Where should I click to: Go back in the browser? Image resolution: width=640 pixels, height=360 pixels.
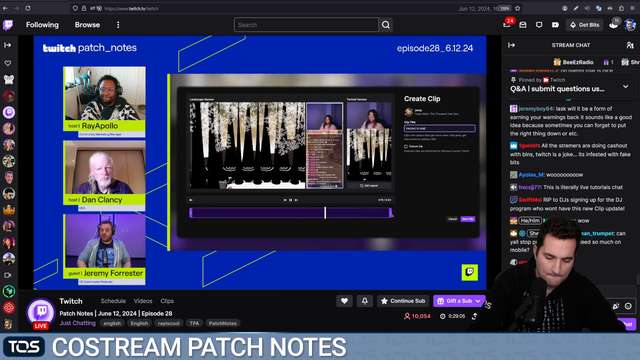coord(5,8)
